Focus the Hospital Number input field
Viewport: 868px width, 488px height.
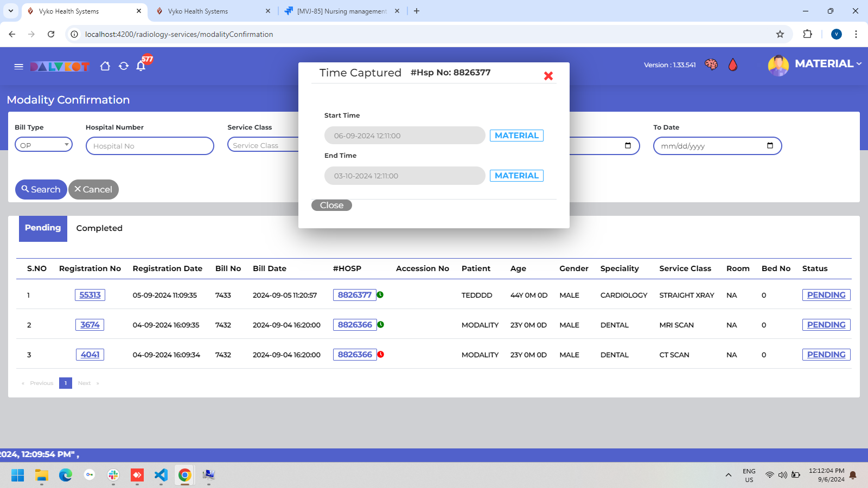[x=150, y=146]
